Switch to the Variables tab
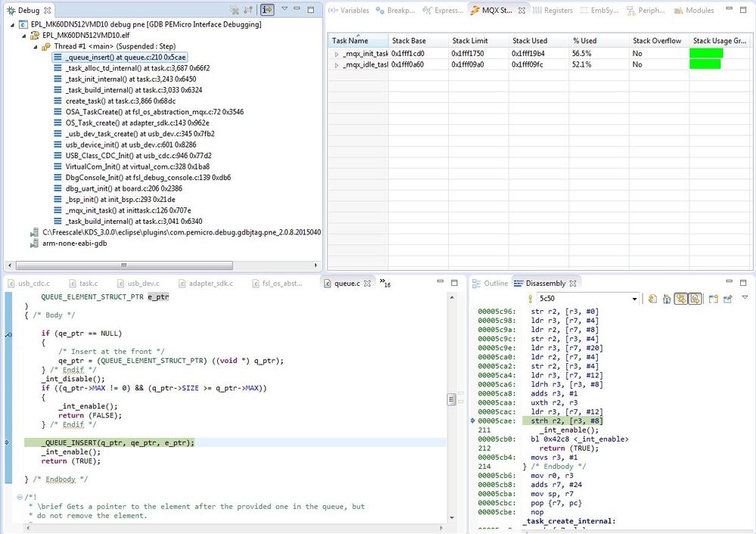The width and height of the screenshot is (756, 534). 349,10
